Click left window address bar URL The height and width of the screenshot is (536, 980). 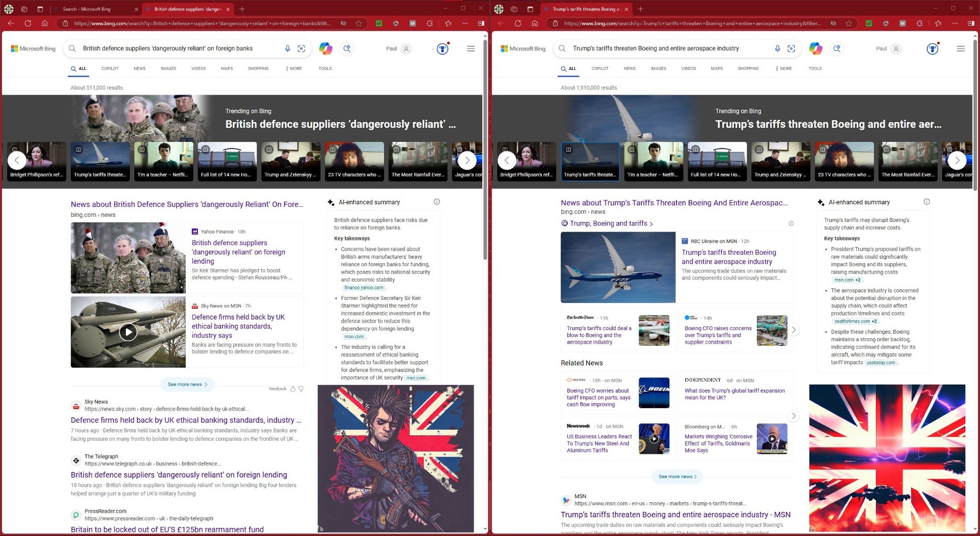tap(202, 23)
